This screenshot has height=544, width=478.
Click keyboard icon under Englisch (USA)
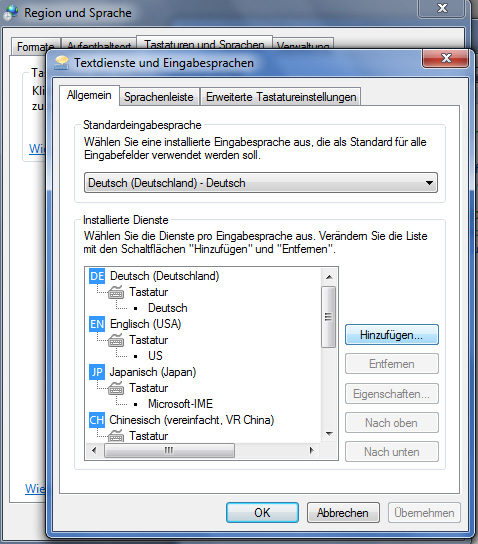pyautogui.click(x=116, y=340)
